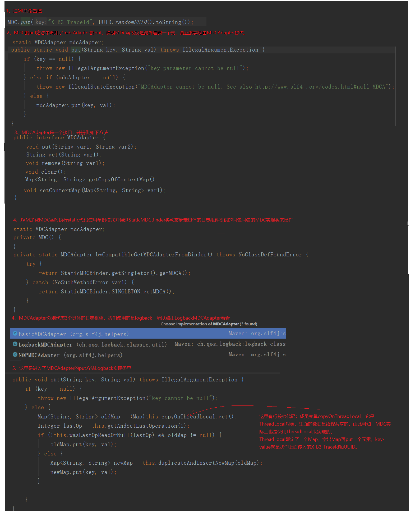Click 'public static void put' method signature
This screenshot has height=512, width=420.
click(x=46, y=50)
